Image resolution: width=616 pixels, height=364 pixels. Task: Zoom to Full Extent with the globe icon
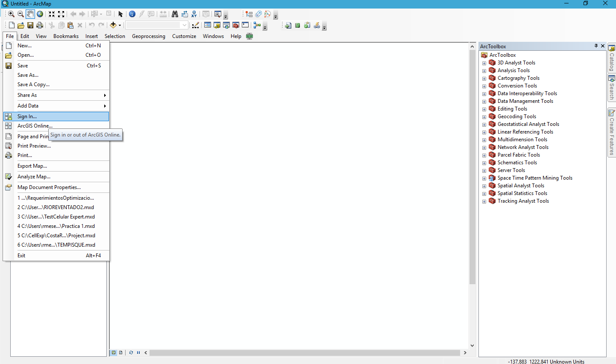(40, 14)
